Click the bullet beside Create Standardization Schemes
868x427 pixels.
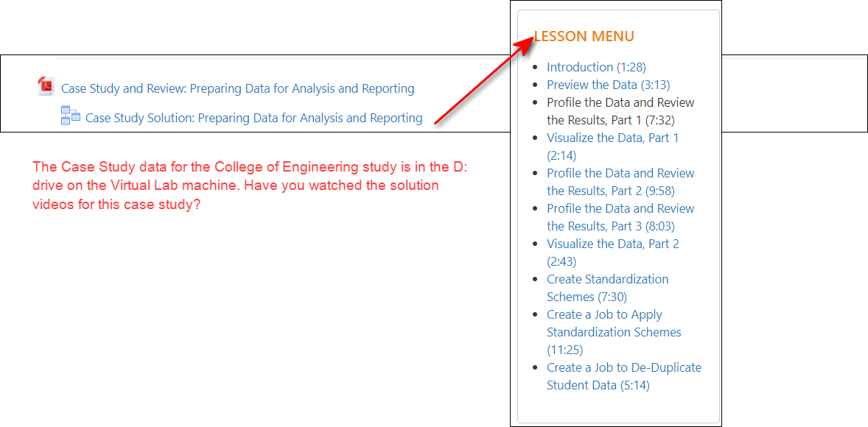click(x=536, y=279)
